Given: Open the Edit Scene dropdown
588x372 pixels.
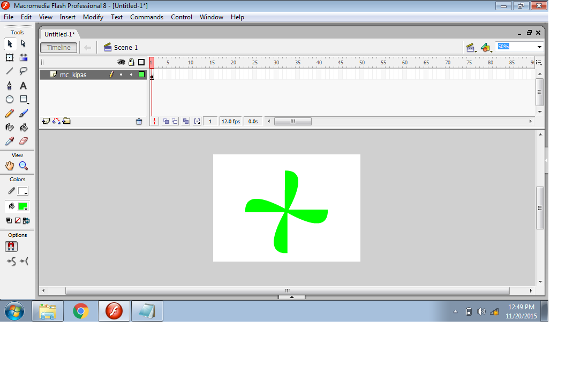Looking at the screenshot, I should [471, 48].
